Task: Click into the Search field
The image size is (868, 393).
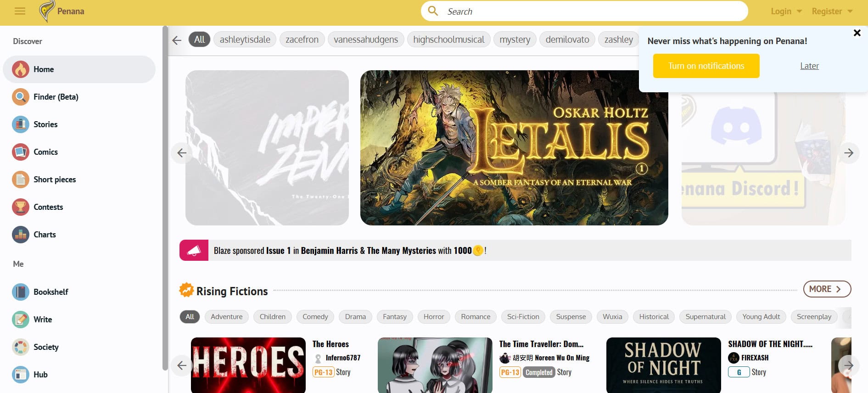Action: 592,11
